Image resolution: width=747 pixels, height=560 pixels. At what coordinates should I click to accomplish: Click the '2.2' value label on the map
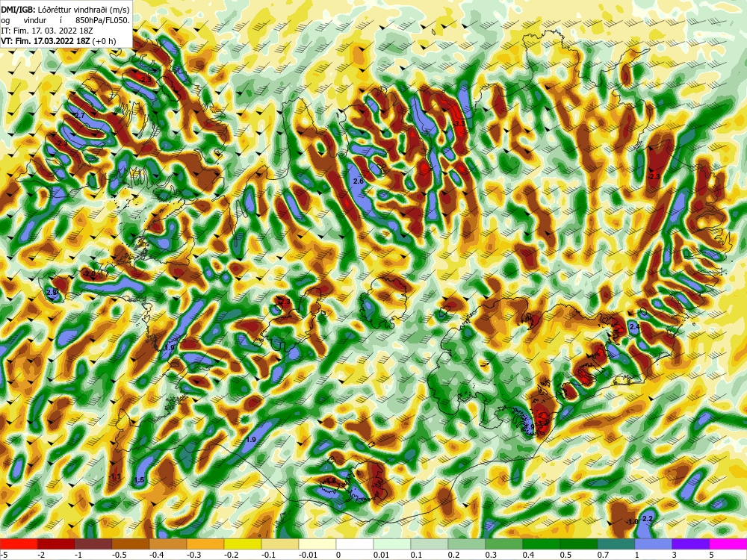click(x=647, y=519)
